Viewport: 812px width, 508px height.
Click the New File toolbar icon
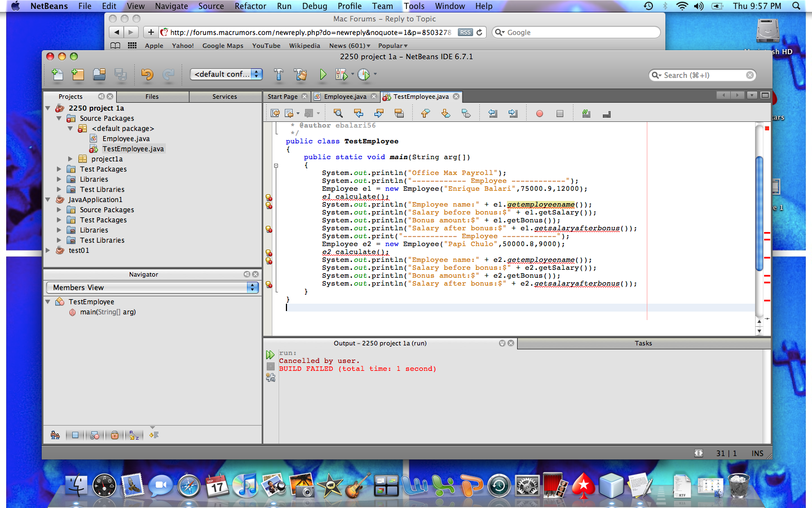coord(58,74)
